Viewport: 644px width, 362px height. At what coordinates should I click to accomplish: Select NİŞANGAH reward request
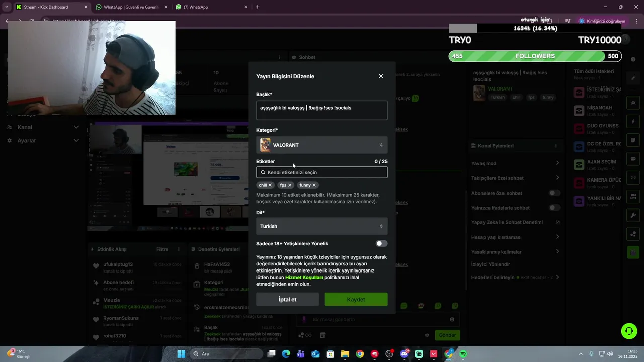(x=597, y=111)
